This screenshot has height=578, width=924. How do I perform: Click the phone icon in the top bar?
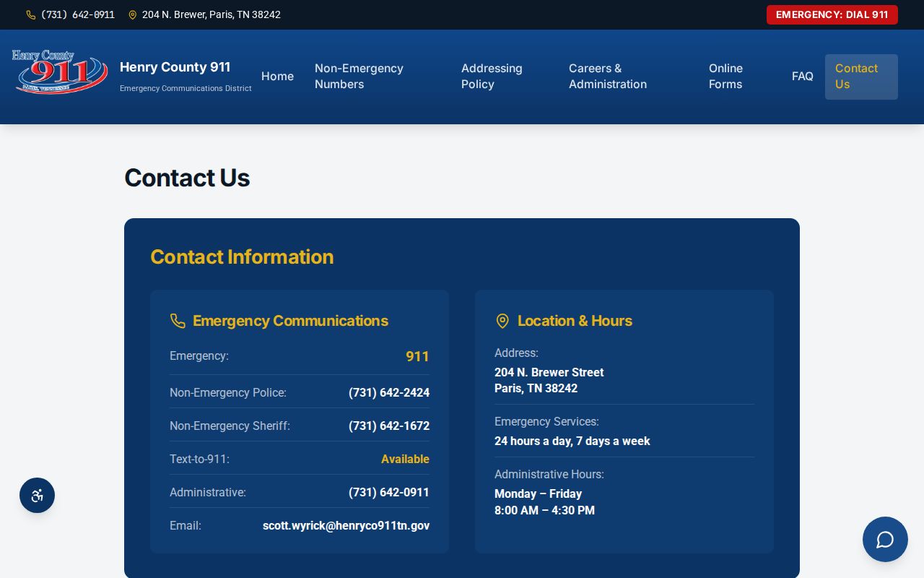click(31, 14)
